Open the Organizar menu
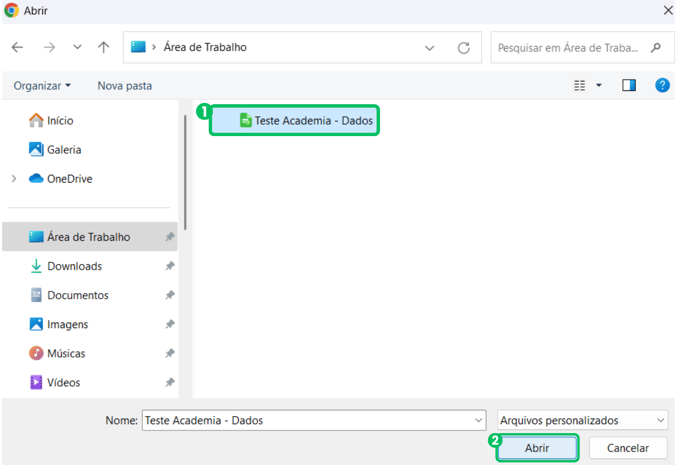This screenshot has height=465, width=688. coord(42,86)
